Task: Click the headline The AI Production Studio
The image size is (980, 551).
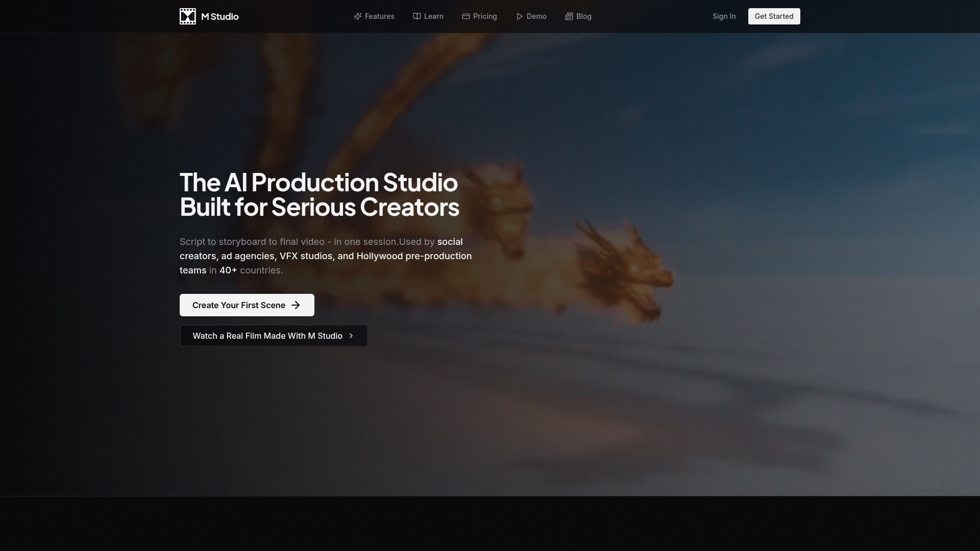Action: pos(318,182)
